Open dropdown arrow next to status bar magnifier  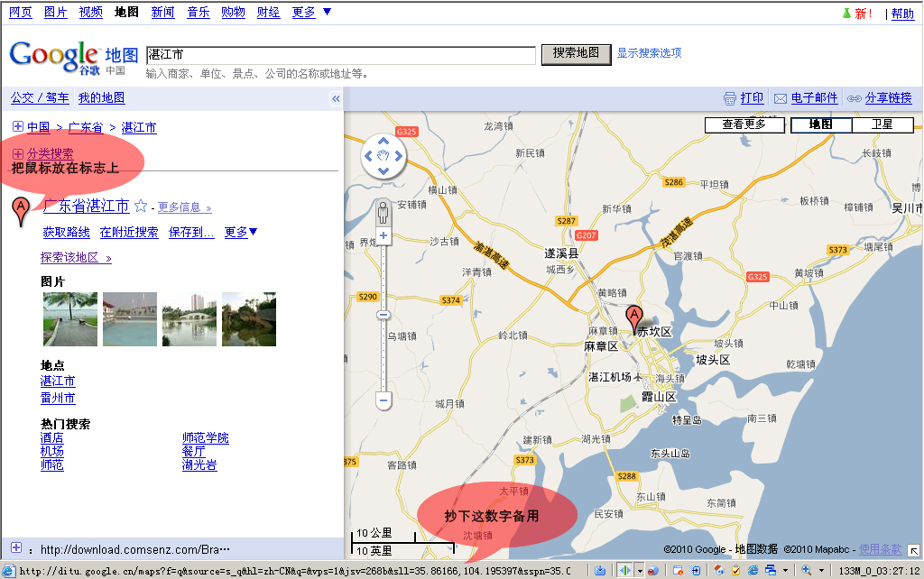click(x=821, y=570)
